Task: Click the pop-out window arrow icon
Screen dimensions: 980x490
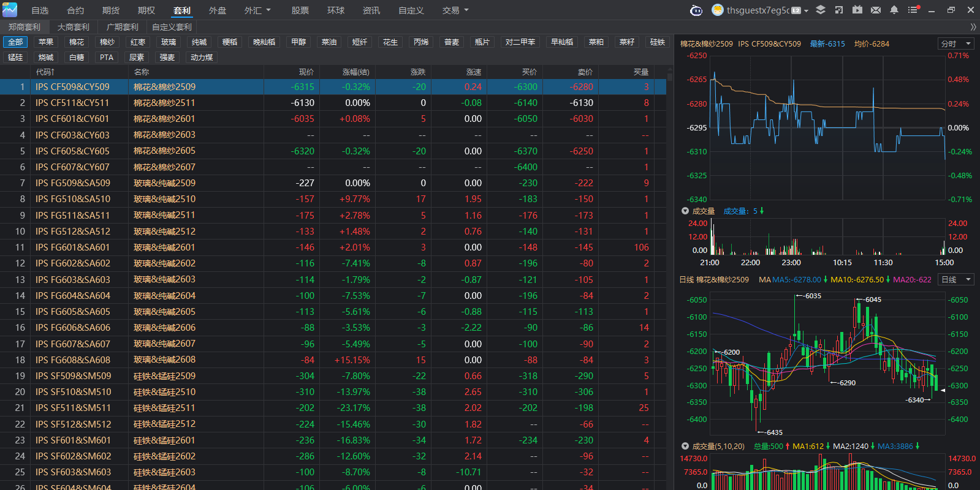Action: tap(839, 10)
